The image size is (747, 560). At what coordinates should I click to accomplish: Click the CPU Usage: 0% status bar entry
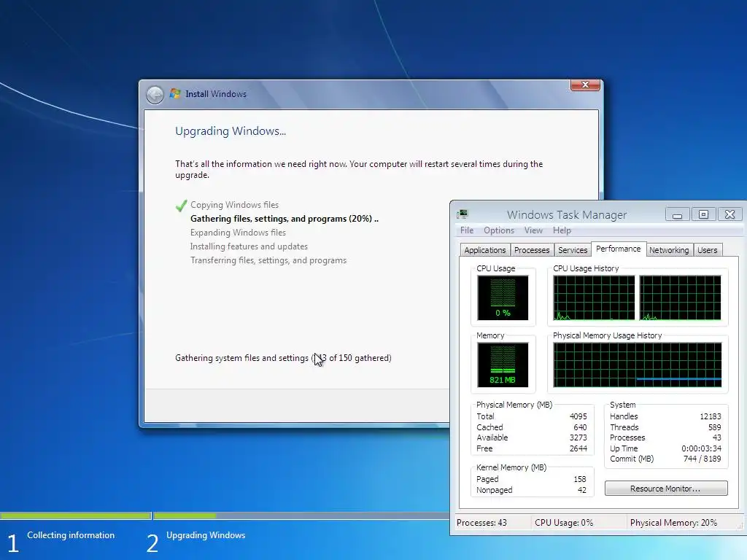point(564,523)
